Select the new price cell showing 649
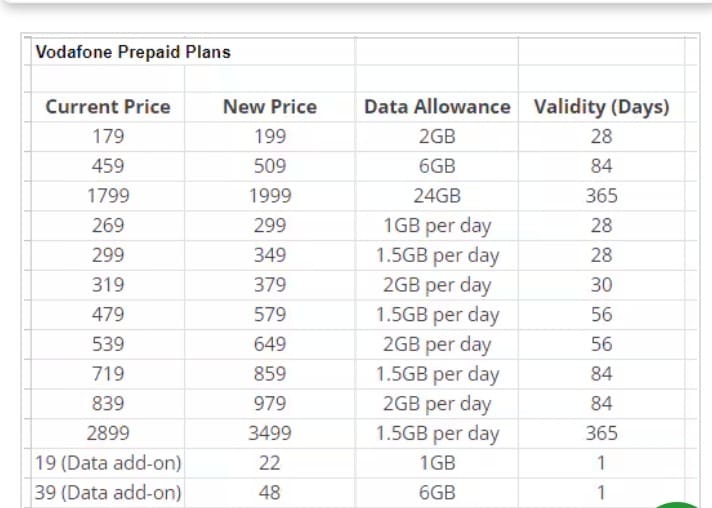 tap(269, 345)
